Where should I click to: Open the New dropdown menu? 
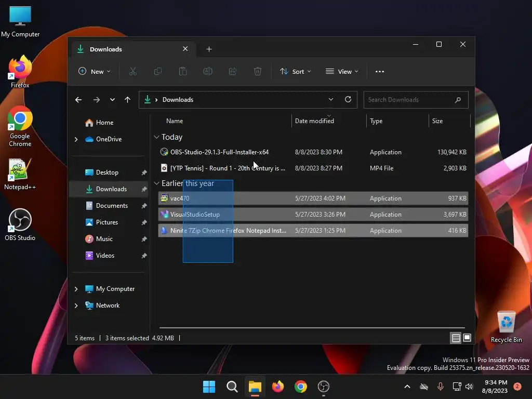95,71
